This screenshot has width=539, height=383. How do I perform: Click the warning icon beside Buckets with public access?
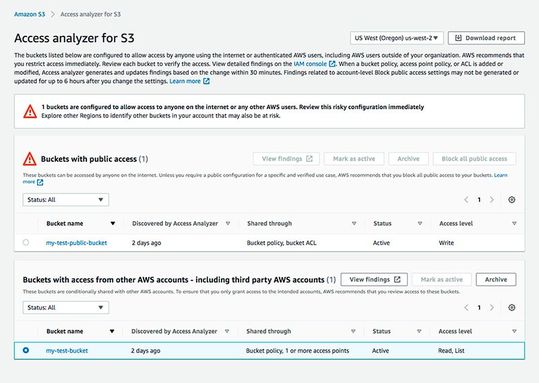point(30,159)
